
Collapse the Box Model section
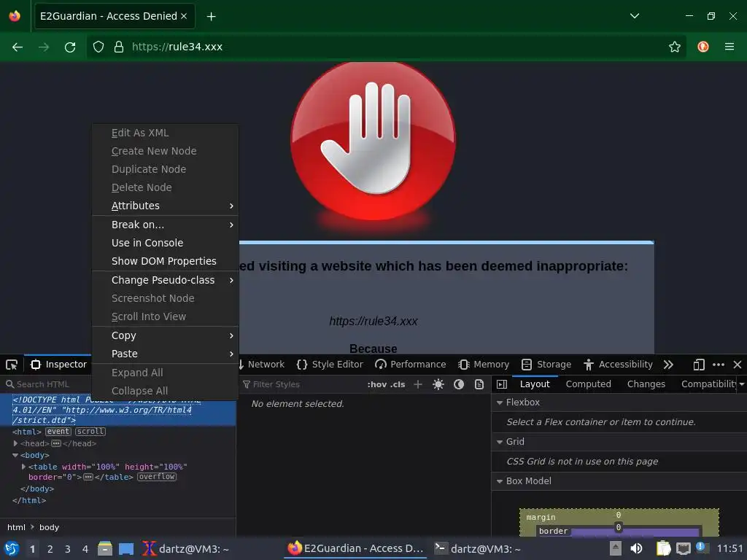pos(500,481)
